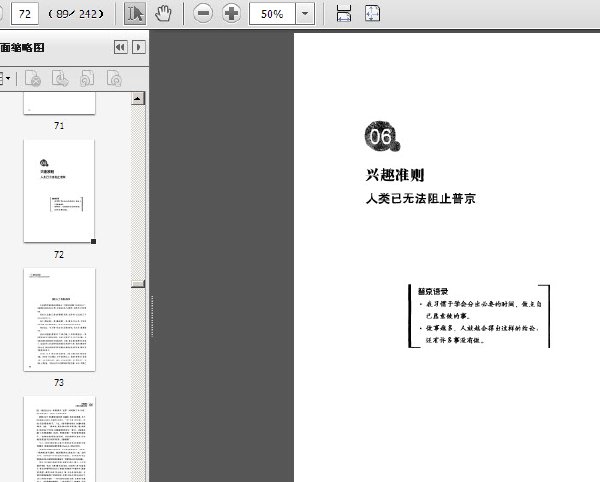Select the thumbnail below page 73

click(59, 439)
